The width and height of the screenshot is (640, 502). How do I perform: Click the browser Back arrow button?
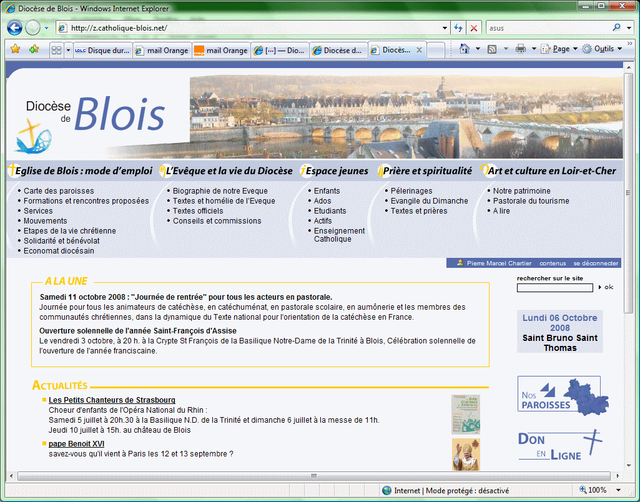14,27
